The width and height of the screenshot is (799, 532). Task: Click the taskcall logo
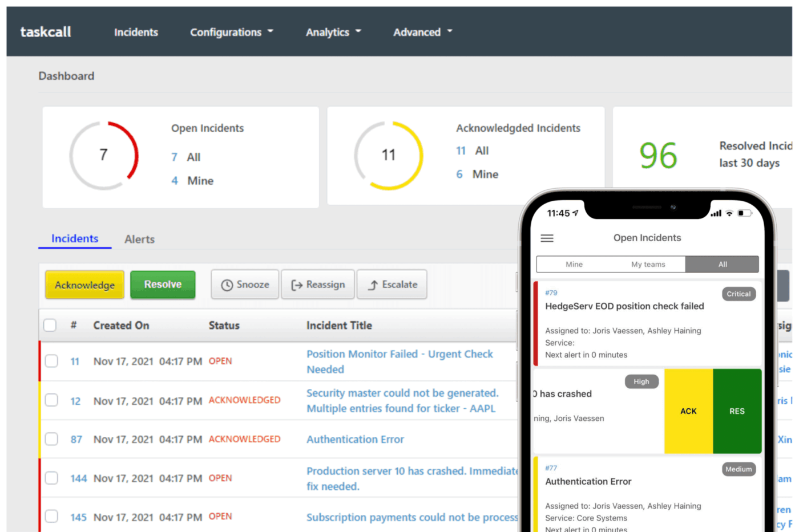(x=46, y=32)
